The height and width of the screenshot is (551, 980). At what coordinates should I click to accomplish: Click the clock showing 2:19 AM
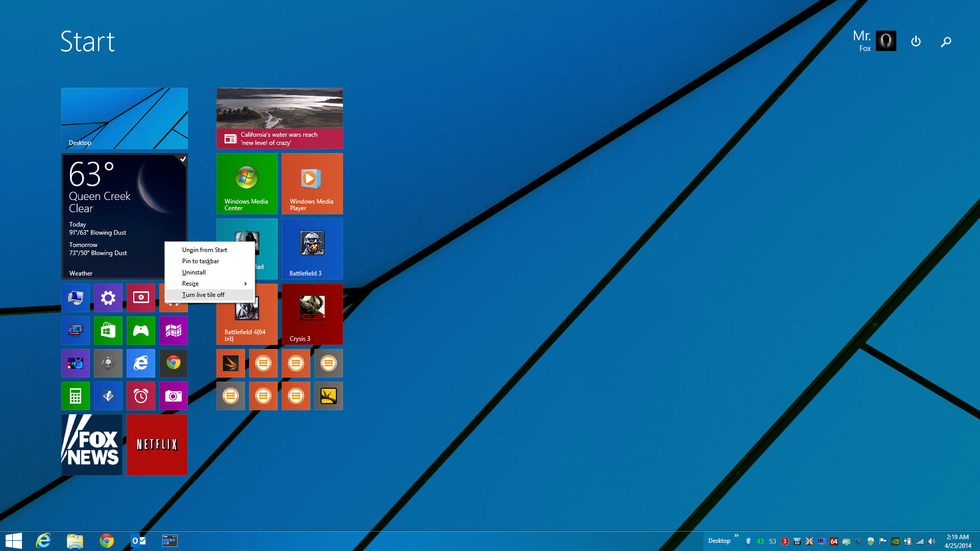coord(958,541)
